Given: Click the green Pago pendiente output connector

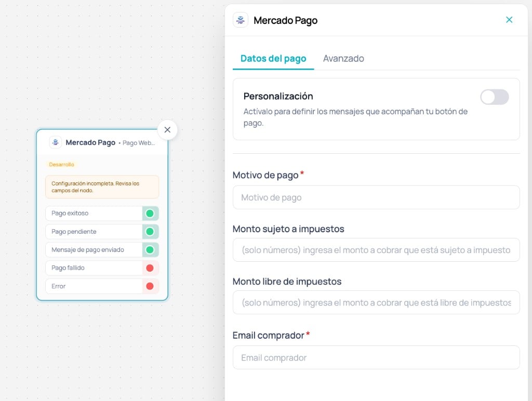Looking at the screenshot, I should point(150,231).
